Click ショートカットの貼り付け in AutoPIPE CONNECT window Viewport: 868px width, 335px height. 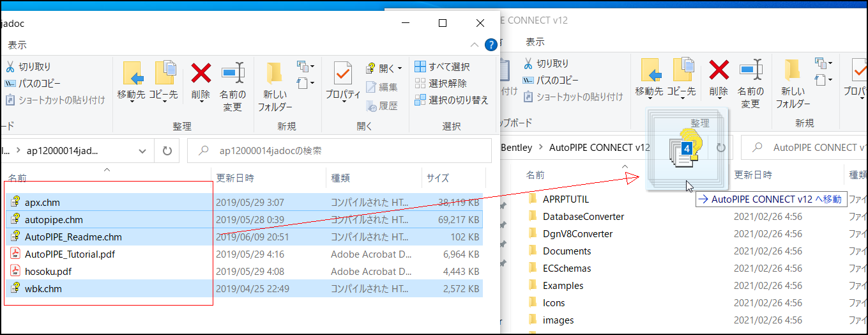[x=573, y=97]
